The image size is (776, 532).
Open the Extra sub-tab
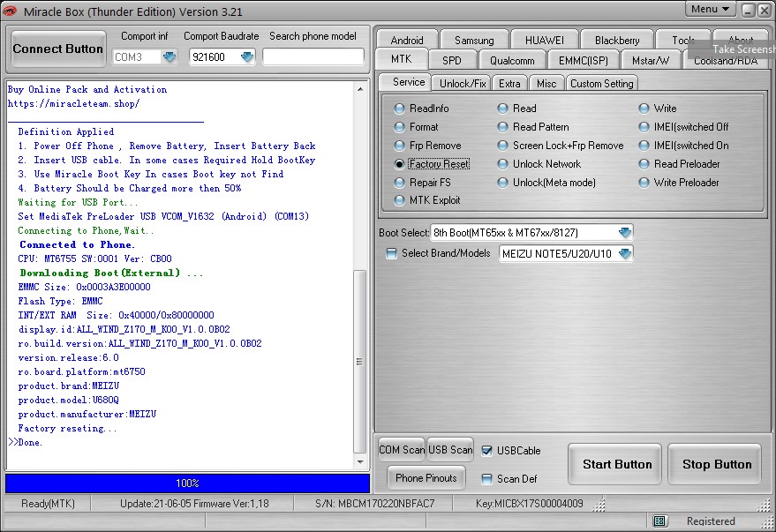coord(509,84)
